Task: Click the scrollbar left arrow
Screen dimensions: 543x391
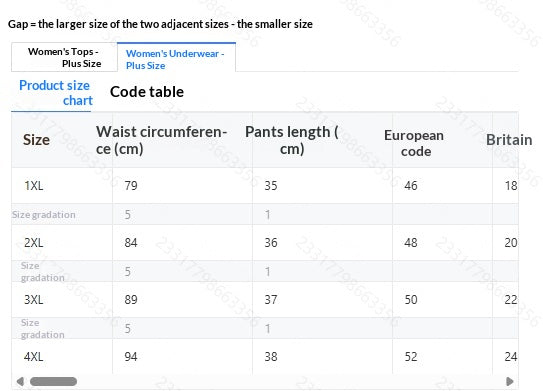Action: tap(20, 381)
